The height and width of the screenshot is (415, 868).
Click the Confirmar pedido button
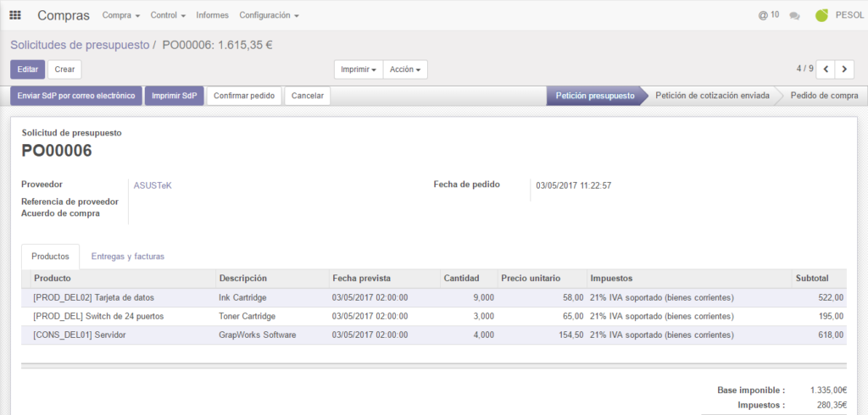point(244,96)
